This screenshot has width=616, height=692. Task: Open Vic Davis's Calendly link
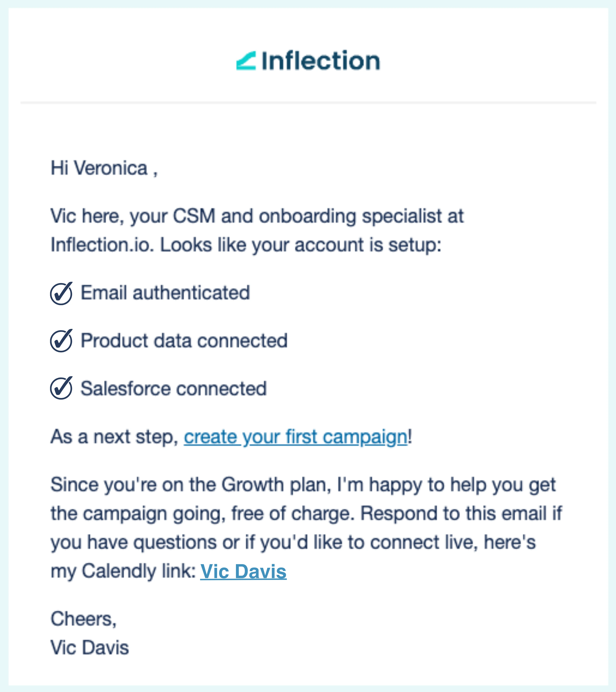click(243, 571)
